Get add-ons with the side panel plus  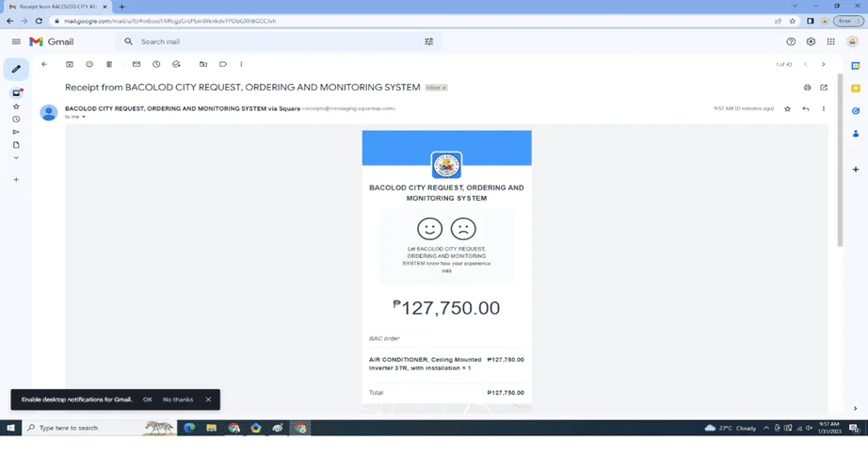point(856,170)
